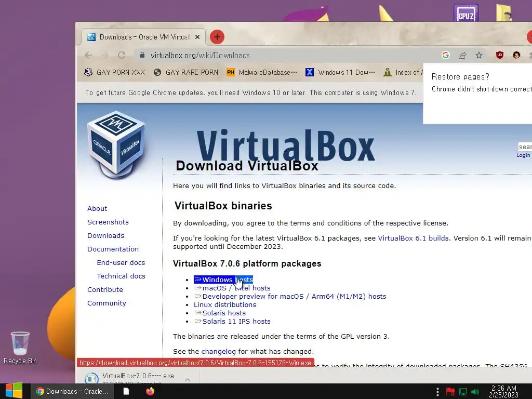The height and width of the screenshot is (399, 532).
Task: Click the network tray icon
Action: point(463,392)
